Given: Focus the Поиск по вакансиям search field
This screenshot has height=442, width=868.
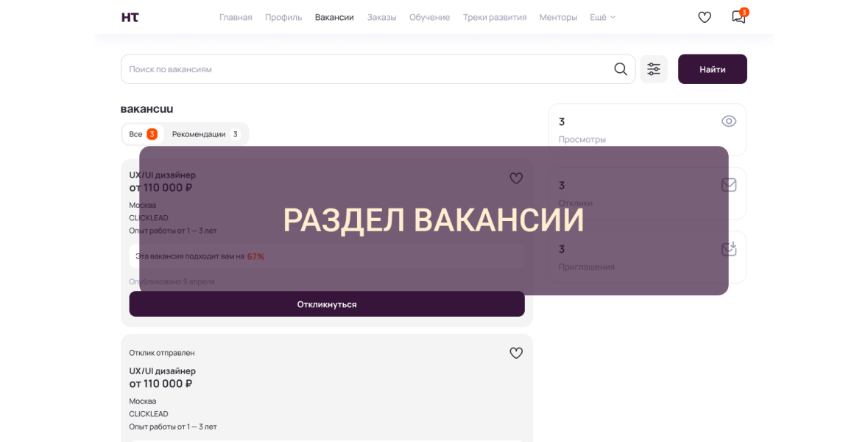Looking at the screenshot, I should (378, 69).
